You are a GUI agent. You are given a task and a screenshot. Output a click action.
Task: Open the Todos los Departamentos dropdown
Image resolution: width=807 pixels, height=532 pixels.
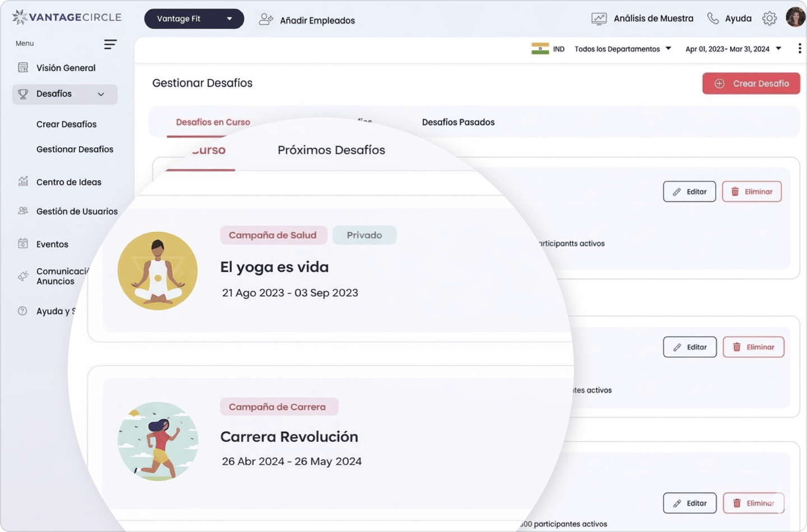623,49
